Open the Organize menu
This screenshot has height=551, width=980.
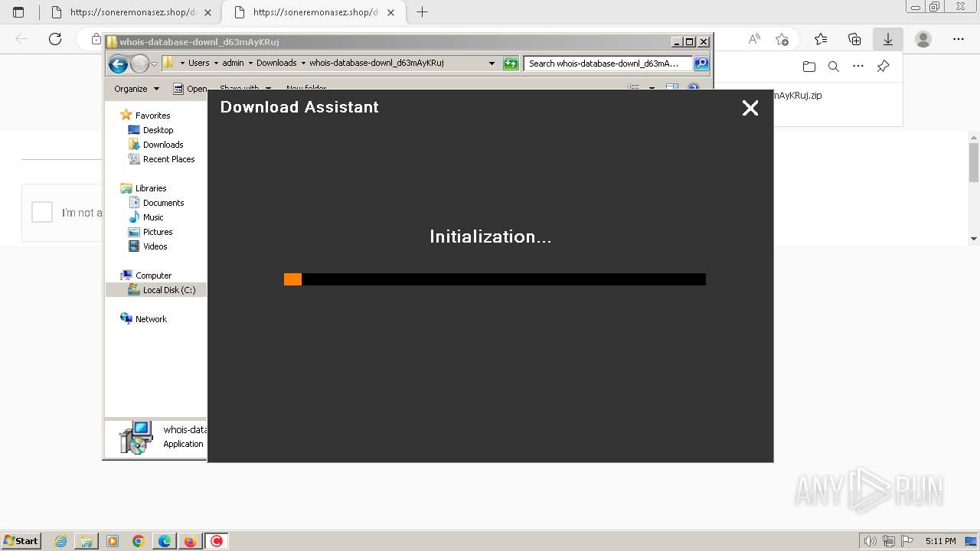[x=136, y=89]
